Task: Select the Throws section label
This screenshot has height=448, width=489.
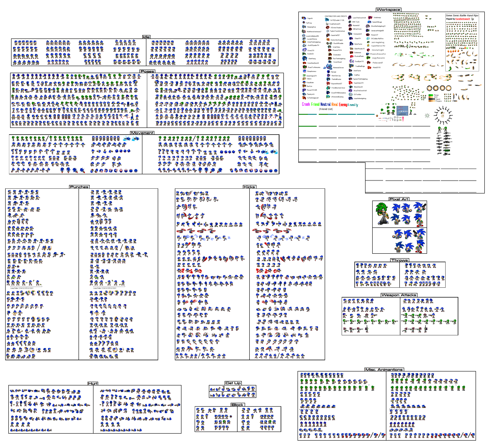Action: pos(400,260)
